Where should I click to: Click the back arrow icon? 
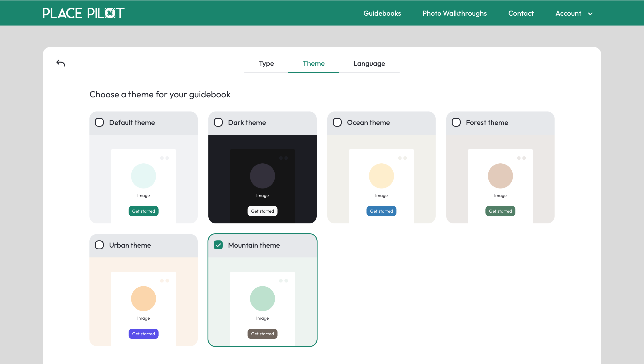tap(61, 63)
